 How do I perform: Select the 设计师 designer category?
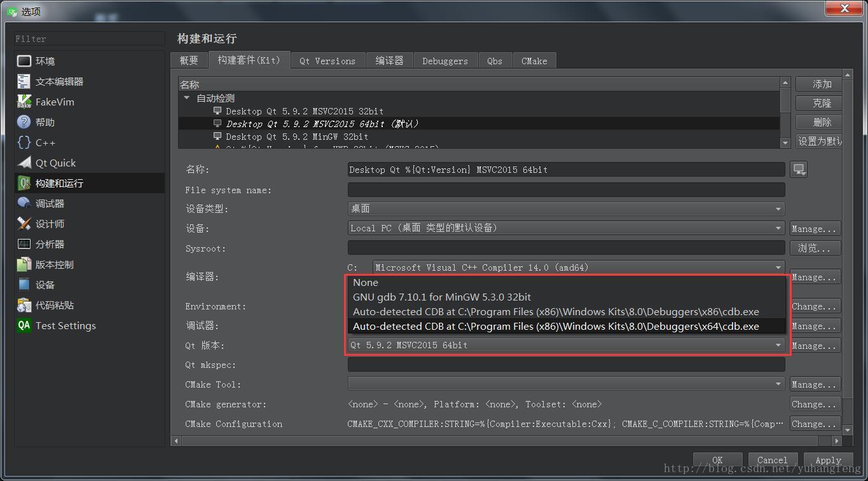pos(89,224)
